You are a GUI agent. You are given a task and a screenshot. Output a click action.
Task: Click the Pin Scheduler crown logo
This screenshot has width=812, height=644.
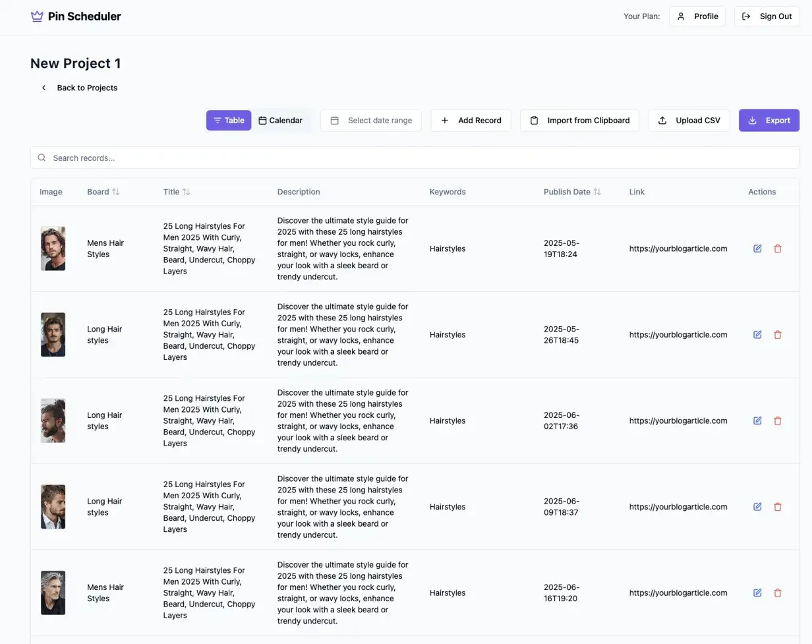point(37,16)
